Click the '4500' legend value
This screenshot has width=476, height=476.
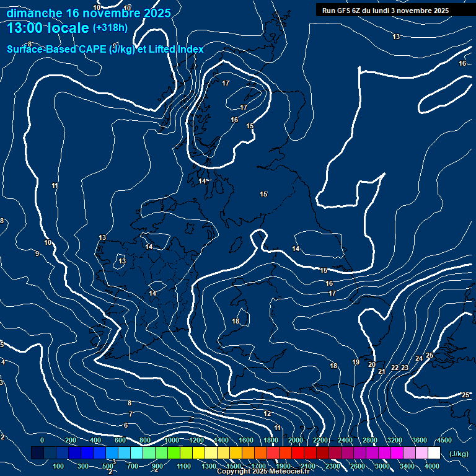(444, 440)
